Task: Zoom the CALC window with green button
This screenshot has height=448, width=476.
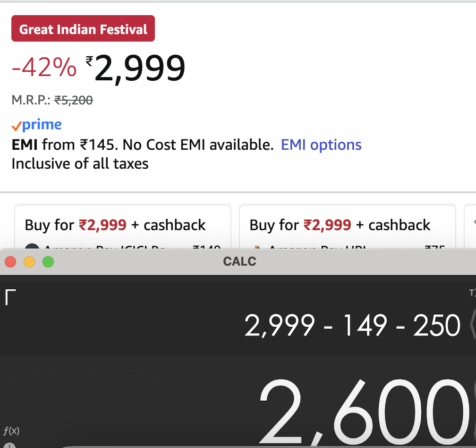Action: 48,261
